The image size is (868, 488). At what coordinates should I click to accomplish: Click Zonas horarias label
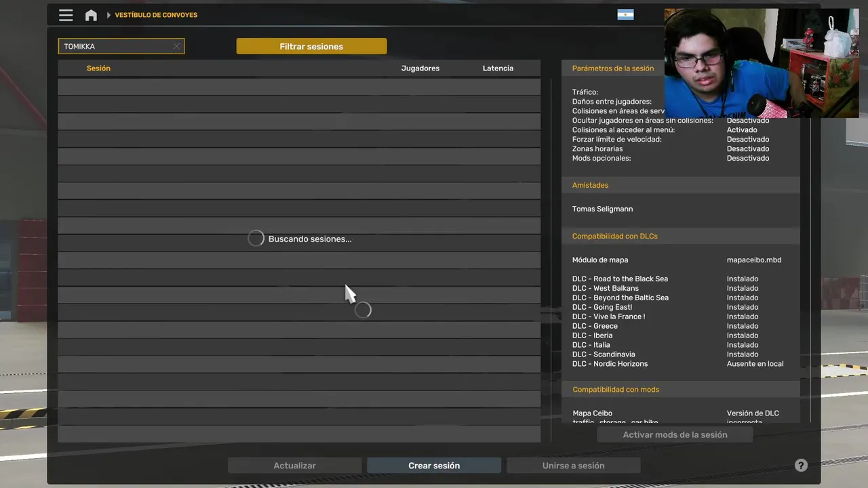pos(597,148)
